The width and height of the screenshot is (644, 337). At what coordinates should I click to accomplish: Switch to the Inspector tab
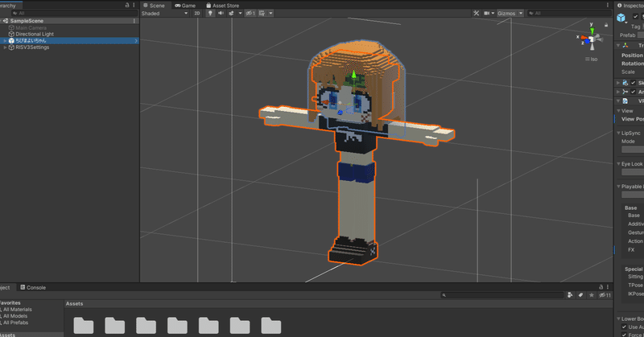click(630, 6)
